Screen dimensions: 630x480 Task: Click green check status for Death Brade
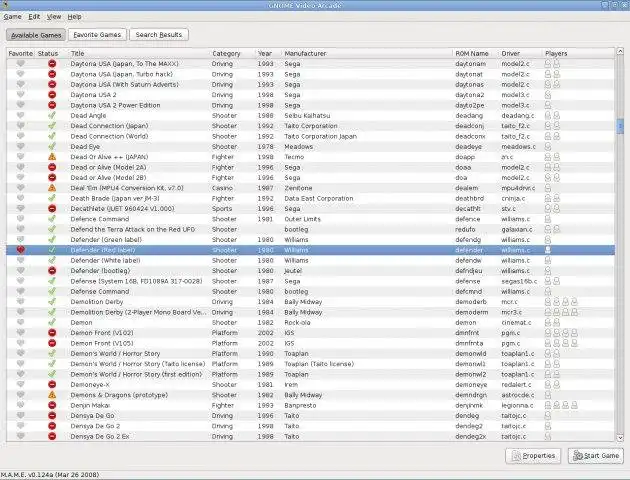click(52, 198)
